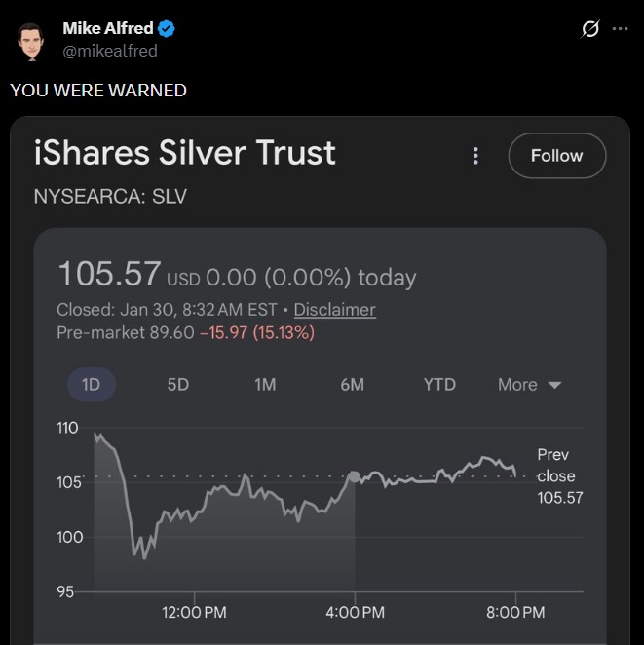Show the 6M chart range

pyautogui.click(x=352, y=384)
